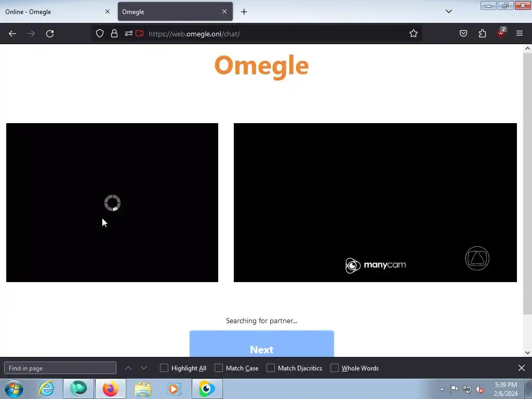Viewport: 532px width, 399px height.
Task: Open ManyCam from the taskbar
Action: point(207,389)
